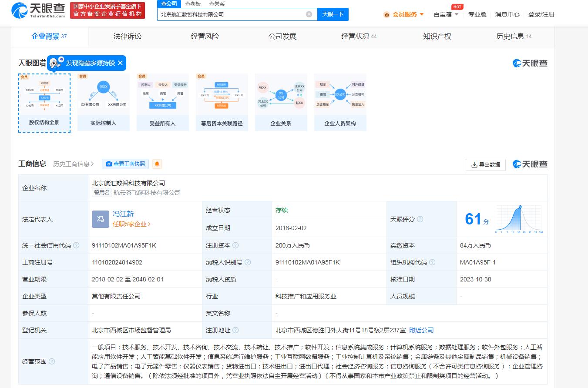Open legal representative 冯江新's profile link
The height and width of the screenshot is (388, 588).
[x=123, y=214]
